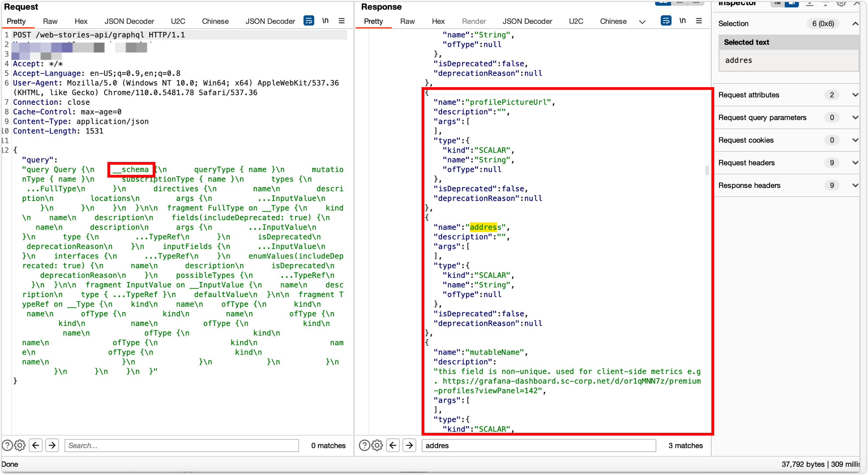This screenshot has height=475, width=868.
Task: Open the Response JSON Decoder tab
Action: pos(527,21)
